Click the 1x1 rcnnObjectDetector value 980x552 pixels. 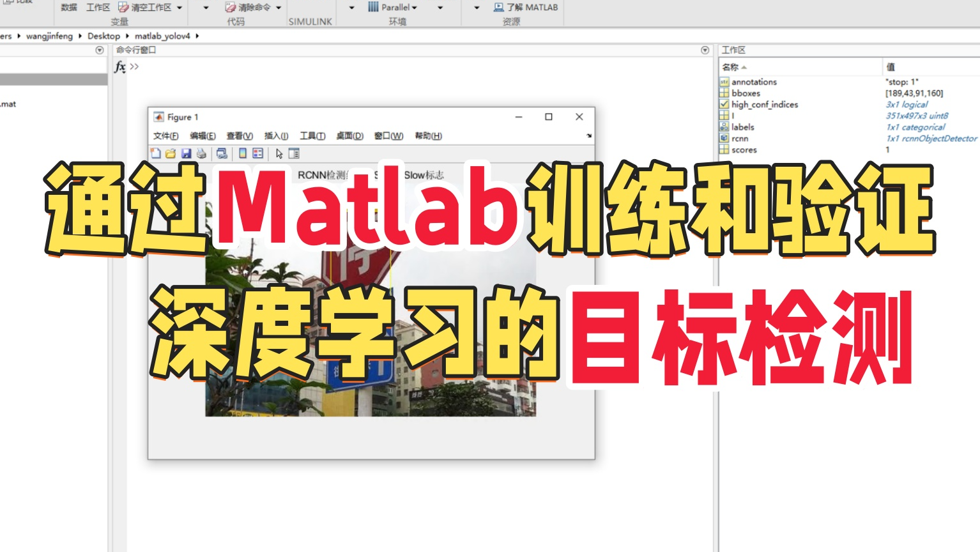click(931, 138)
